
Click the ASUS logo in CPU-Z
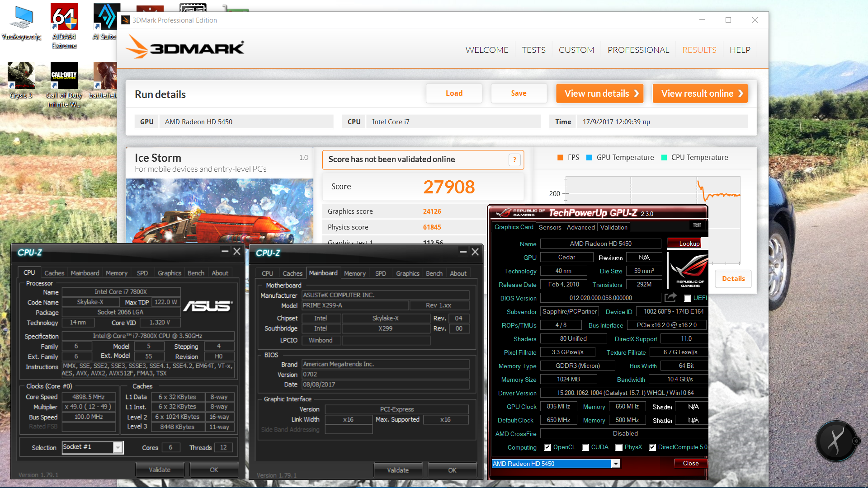pyautogui.click(x=208, y=306)
